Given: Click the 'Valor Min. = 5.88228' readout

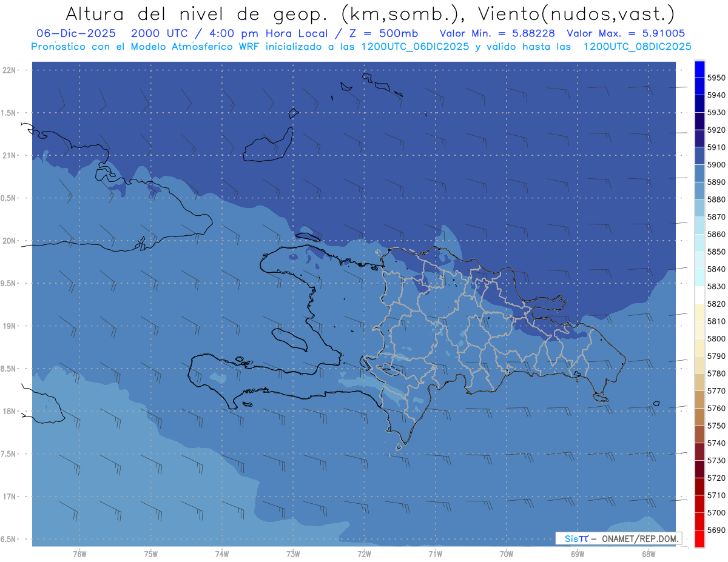Looking at the screenshot, I should [497, 34].
